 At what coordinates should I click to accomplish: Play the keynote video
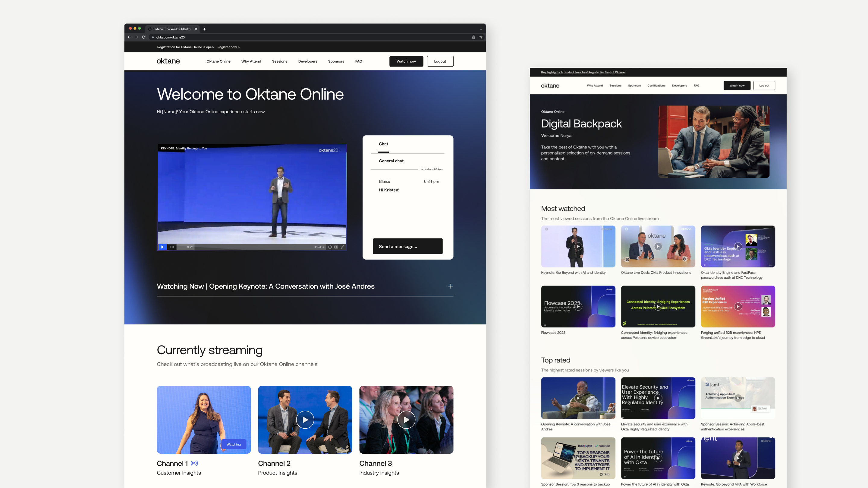162,247
